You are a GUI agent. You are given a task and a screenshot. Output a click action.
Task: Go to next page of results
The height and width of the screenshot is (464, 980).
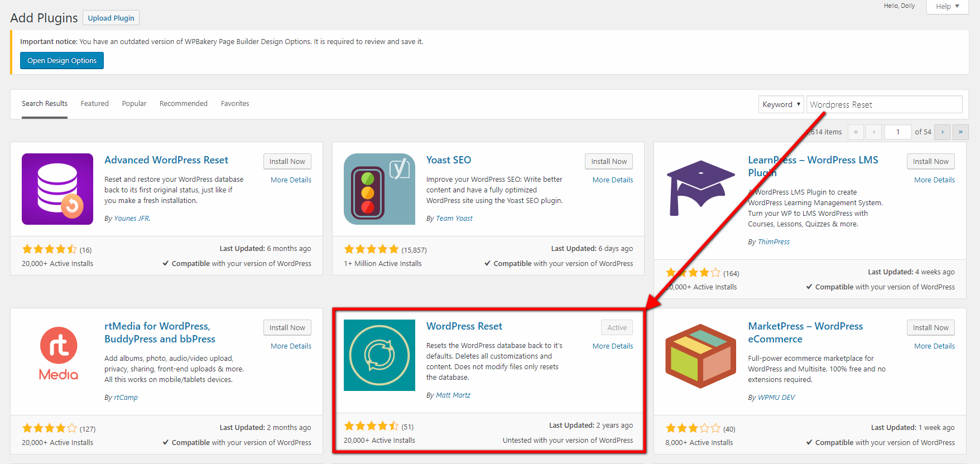pyautogui.click(x=942, y=132)
